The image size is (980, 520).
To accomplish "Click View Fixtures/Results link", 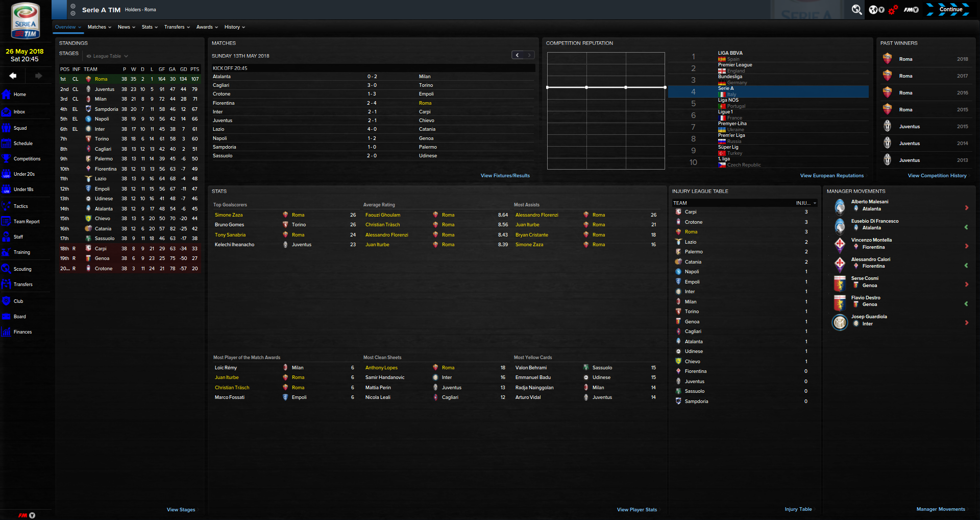I will 505,176.
